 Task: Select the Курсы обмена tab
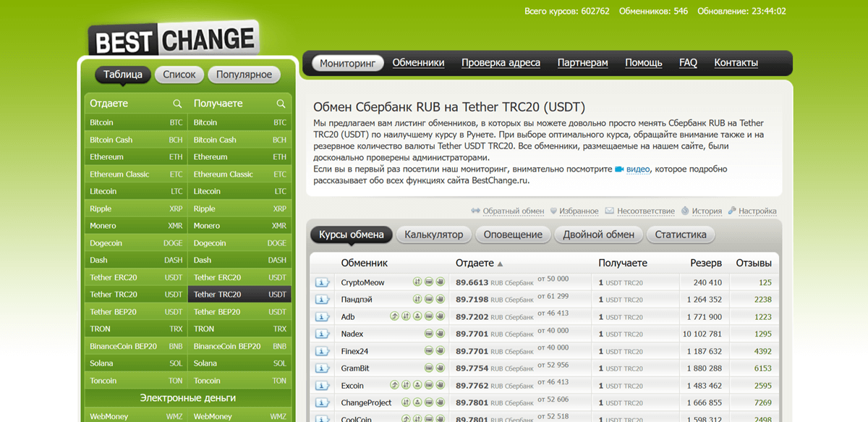coord(352,235)
